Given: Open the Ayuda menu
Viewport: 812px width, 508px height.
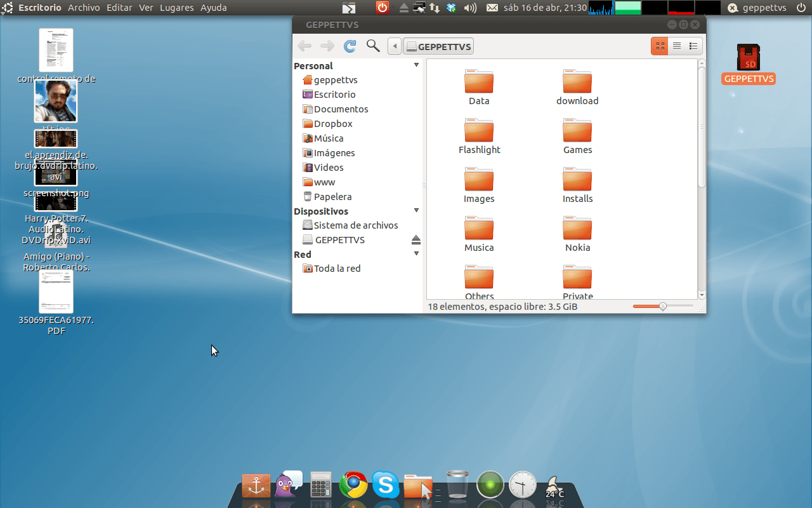Looking at the screenshot, I should 214,8.
